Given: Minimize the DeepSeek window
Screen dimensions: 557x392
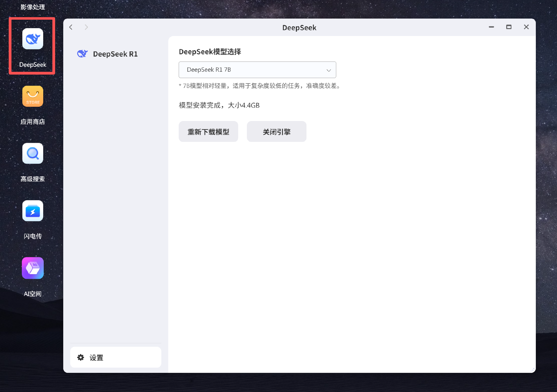Looking at the screenshot, I should 491,27.
